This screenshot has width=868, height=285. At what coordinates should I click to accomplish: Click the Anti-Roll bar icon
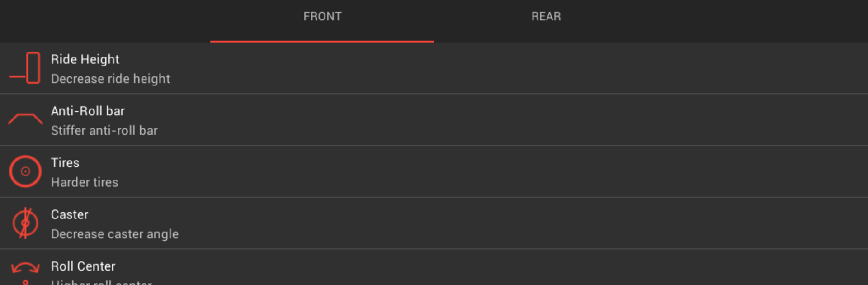[x=25, y=119]
